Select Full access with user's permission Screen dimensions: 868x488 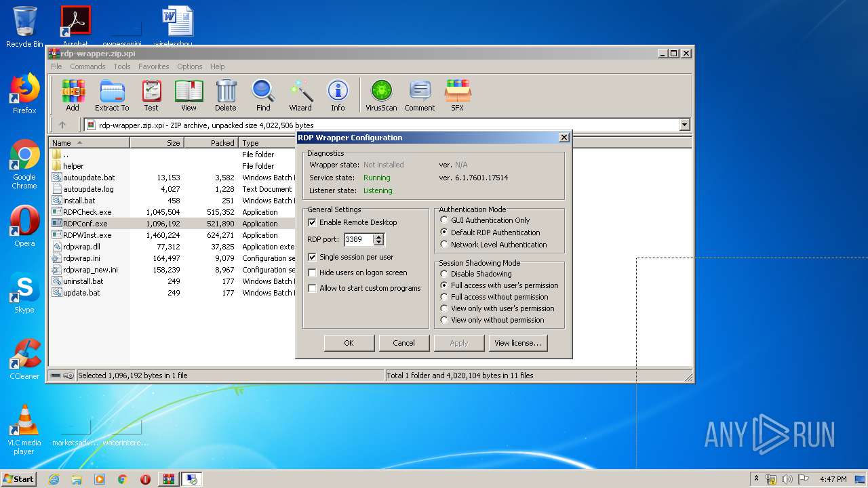click(x=444, y=285)
